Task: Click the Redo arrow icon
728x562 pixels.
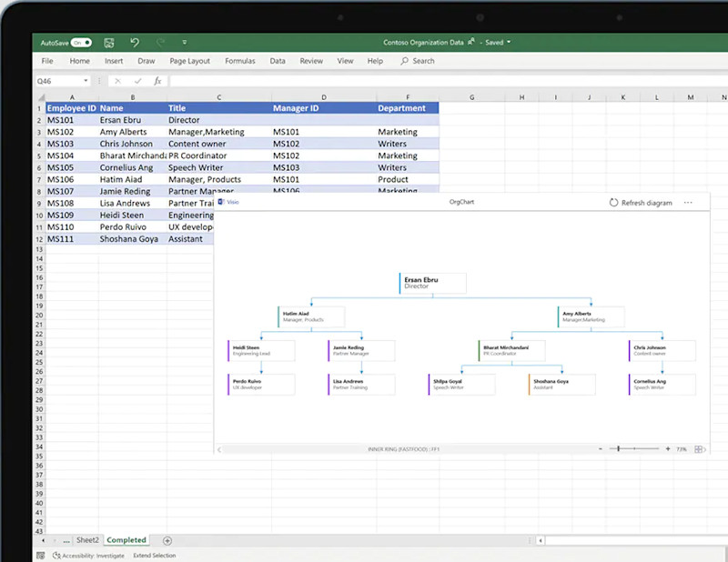Action: point(160,43)
